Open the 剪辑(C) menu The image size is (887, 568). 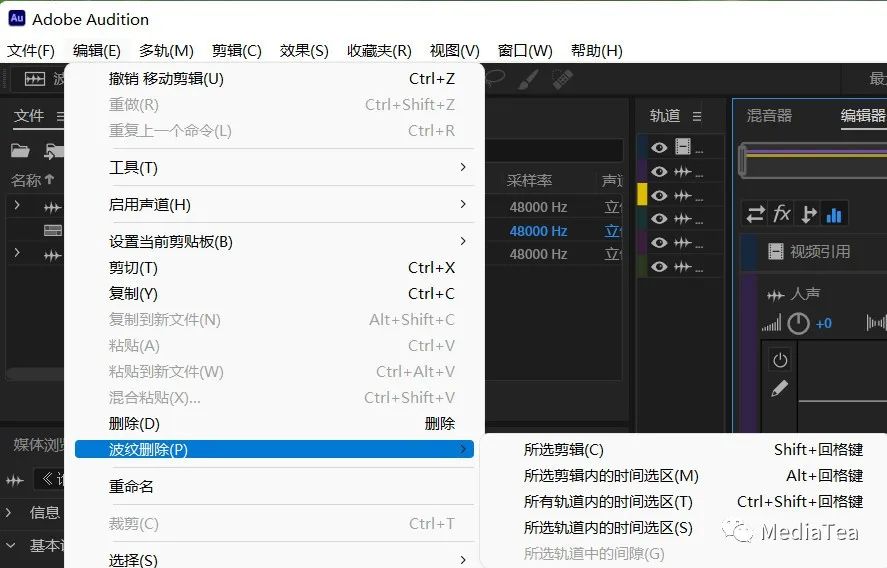236,51
